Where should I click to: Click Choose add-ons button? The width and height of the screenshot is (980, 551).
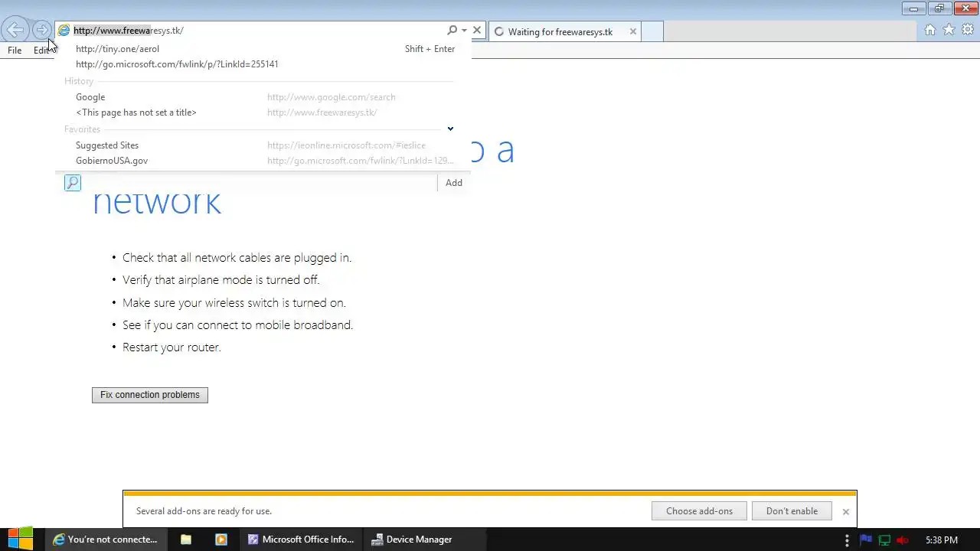(699, 511)
